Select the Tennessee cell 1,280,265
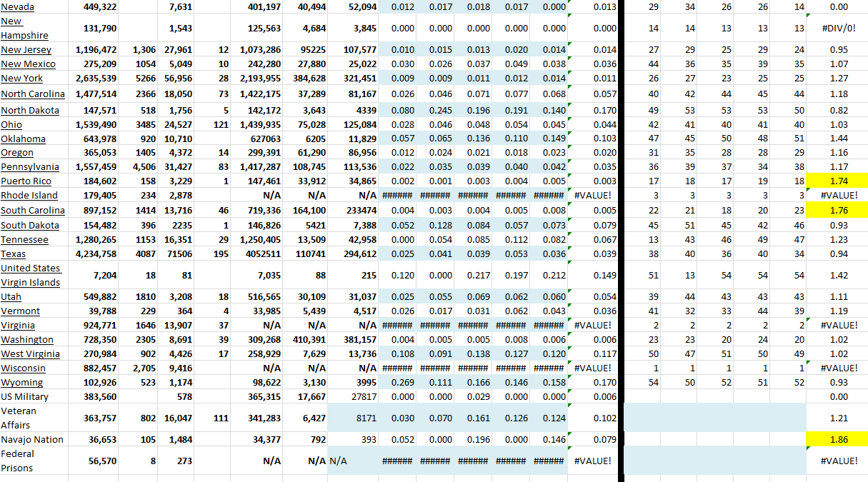The height and width of the screenshot is (482, 868). (95, 240)
